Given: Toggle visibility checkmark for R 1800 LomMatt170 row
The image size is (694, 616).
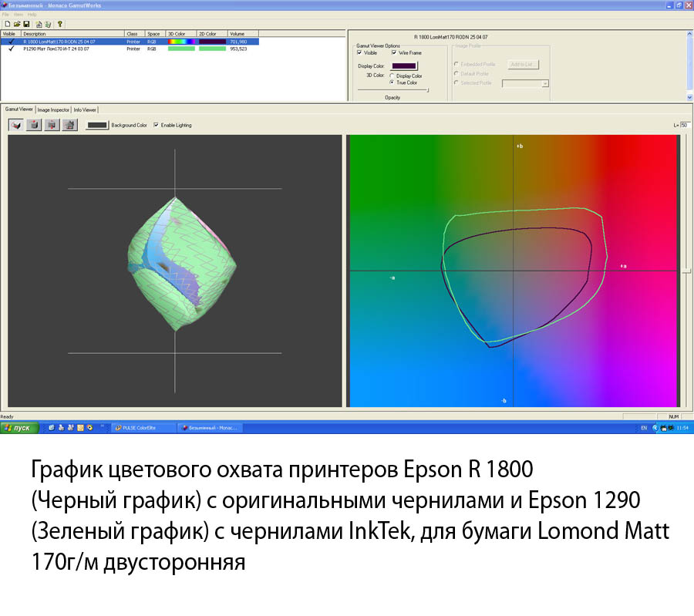Looking at the screenshot, I should (x=11, y=42).
